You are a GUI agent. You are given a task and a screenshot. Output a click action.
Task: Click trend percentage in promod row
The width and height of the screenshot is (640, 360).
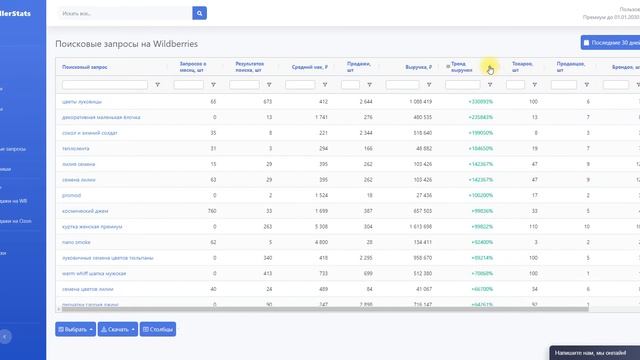point(481,195)
